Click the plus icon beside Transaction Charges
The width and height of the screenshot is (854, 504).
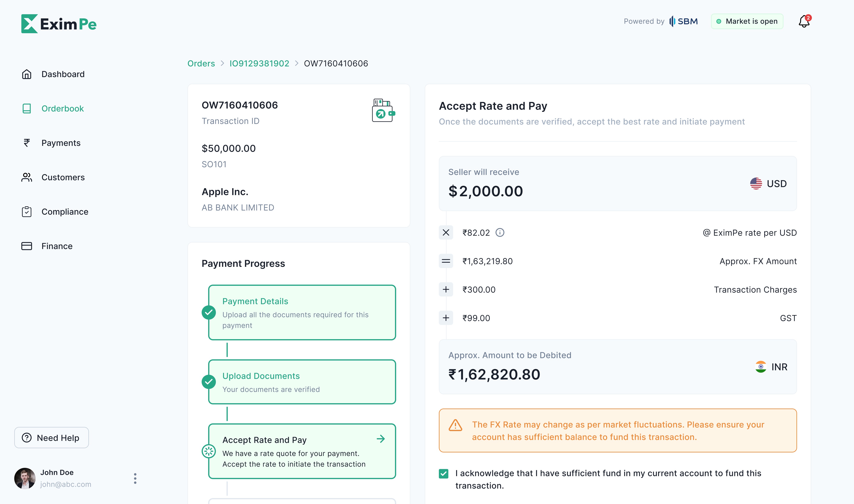446,289
